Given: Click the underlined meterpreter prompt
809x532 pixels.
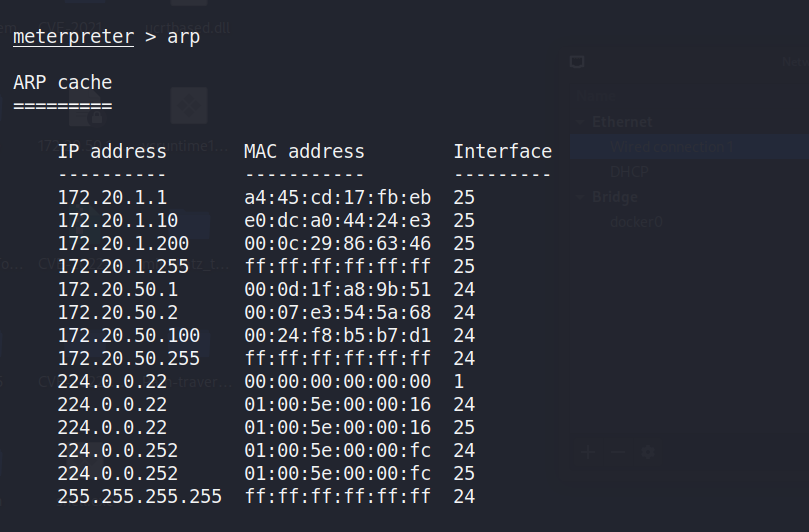Looking at the screenshot, I should point(73,37).
